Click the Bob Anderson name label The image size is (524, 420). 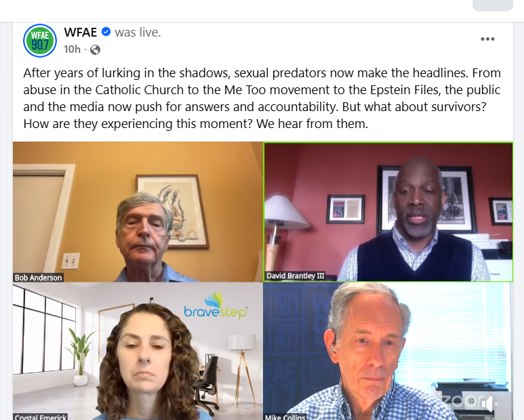[39, 278]
